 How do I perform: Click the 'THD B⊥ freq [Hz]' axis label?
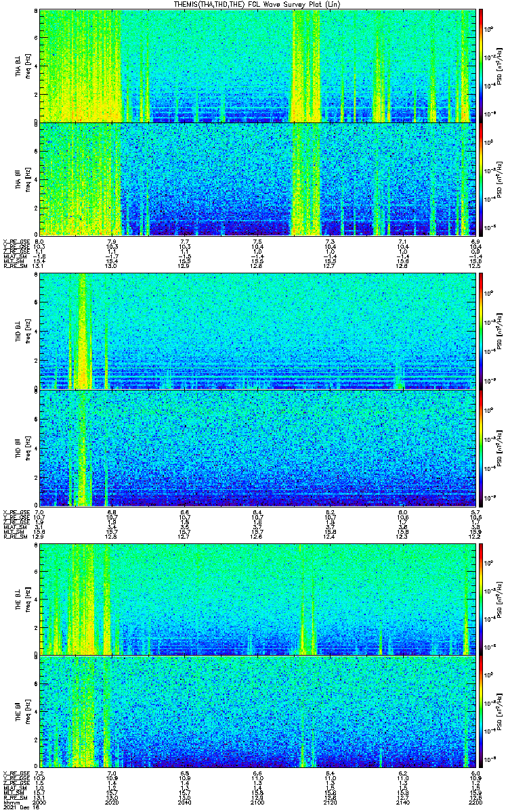pos(22,331)
